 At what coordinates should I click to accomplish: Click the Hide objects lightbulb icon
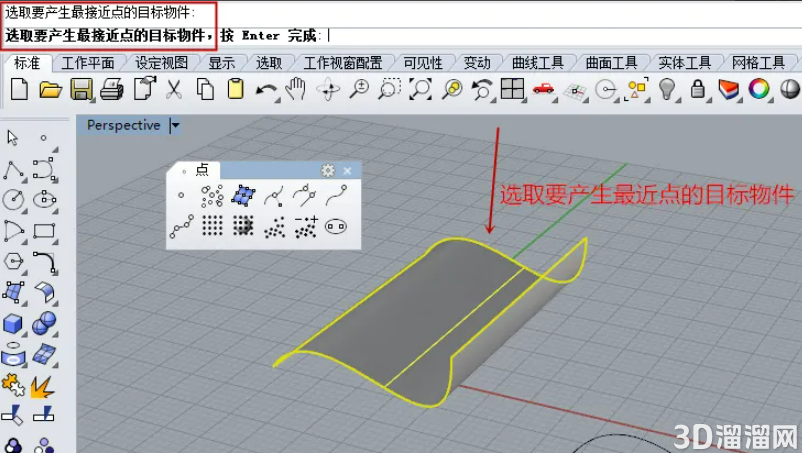click(667, 89)
